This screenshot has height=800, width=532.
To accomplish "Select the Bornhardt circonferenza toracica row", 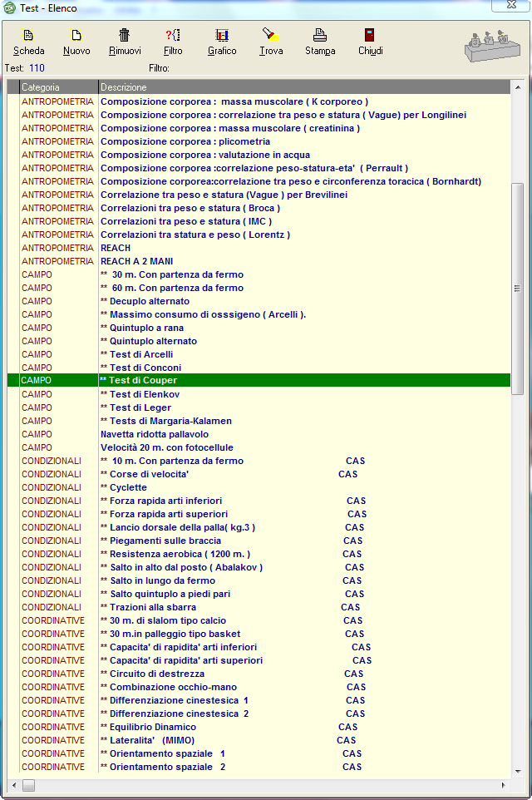I will pyautogui.click(x=259, y=181).
